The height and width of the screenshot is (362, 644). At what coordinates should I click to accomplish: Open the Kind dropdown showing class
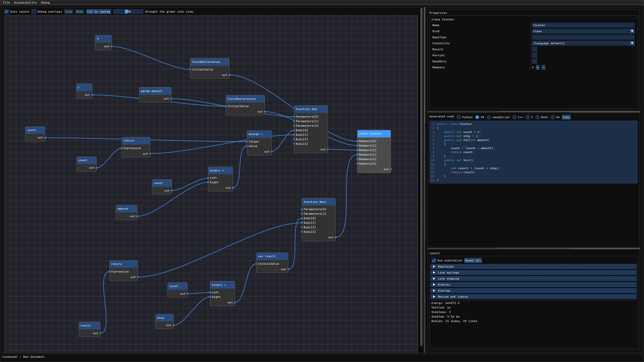point(583,31)
